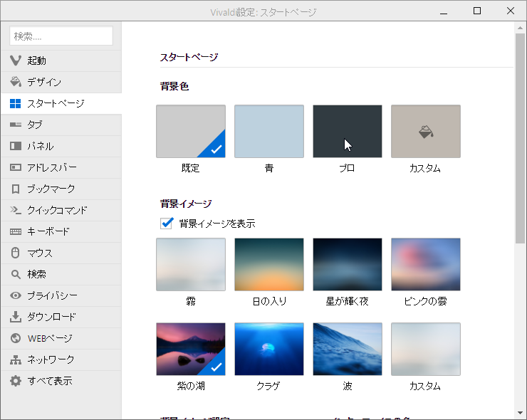Click the マウス mouse icon
This screenshot has height=420, width=527.
coord(16,253)
